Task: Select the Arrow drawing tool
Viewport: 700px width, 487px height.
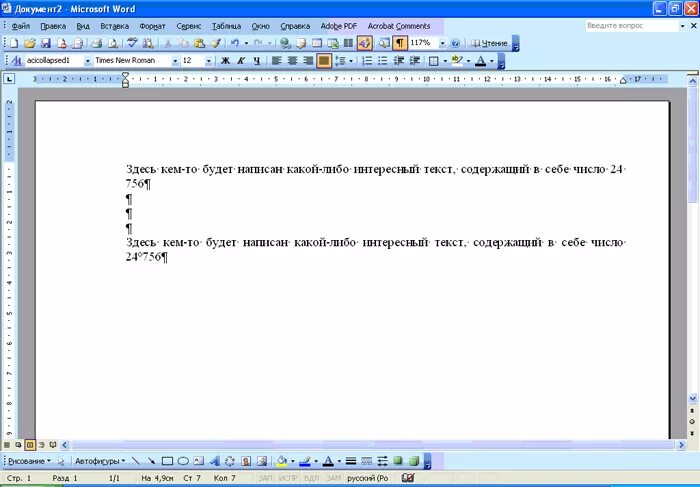Action: coord(151,461)
